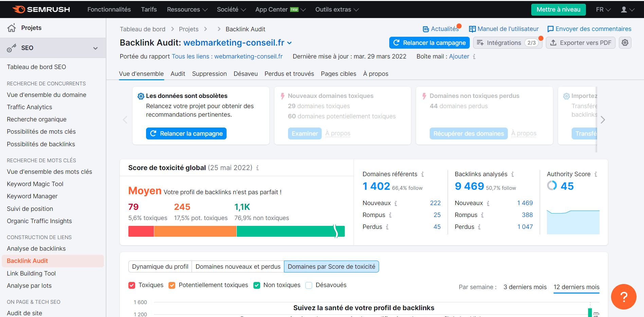The height and width of the screenshot is (317, 644).
Task: Click the orange potentially toxic bar segment
Action: pyautogui.click(x=195, y=231)
